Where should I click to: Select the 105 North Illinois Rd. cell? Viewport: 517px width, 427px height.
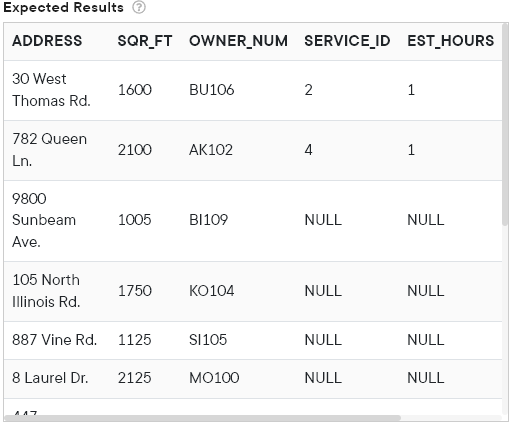[46, 291]
